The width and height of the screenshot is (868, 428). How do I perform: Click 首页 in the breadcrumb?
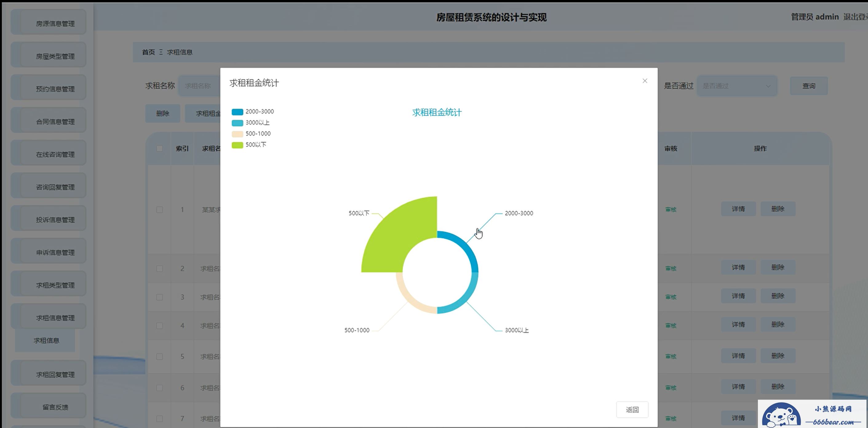click(148, 52)
